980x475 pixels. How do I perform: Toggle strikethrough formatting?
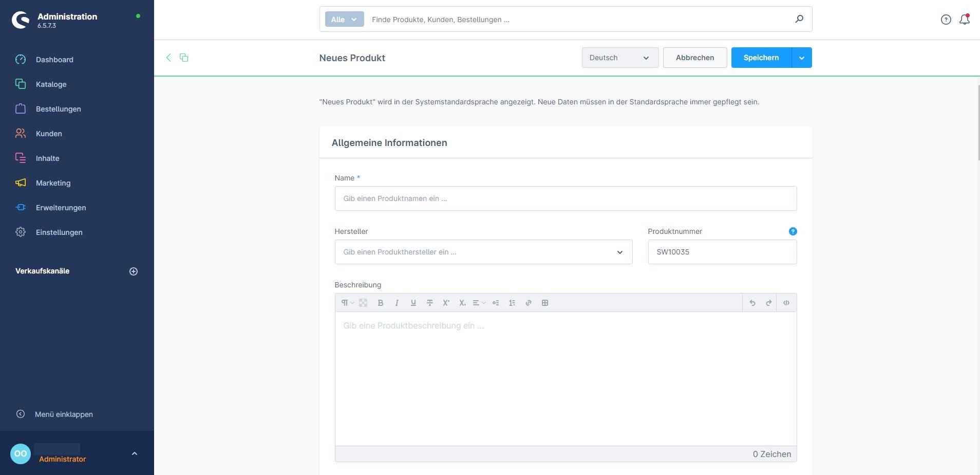pos(430,303)
